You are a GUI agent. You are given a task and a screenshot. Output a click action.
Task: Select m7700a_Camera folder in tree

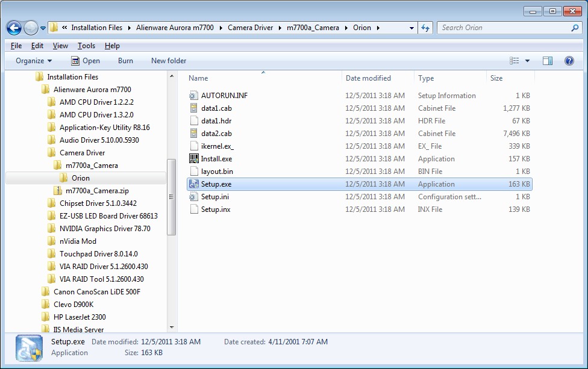[86, 166]
